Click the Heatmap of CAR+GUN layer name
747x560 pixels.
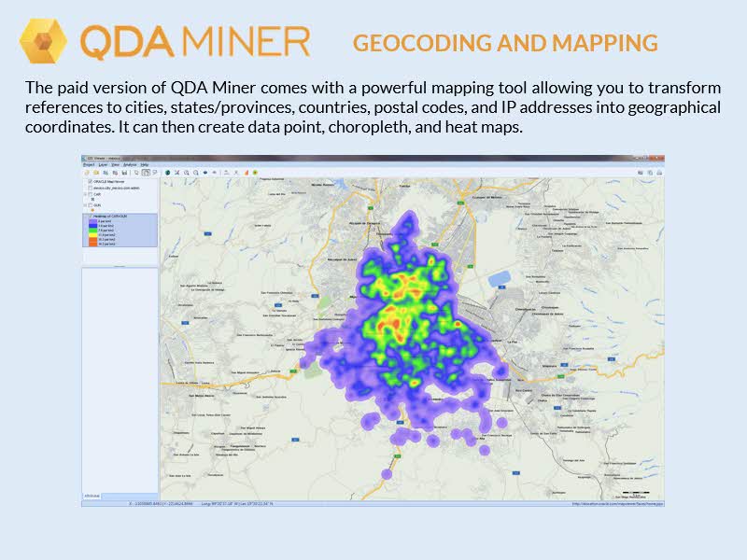point(110,217)
